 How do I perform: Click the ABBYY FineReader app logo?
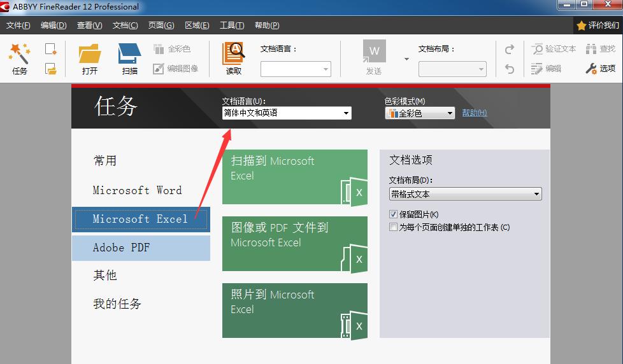click(4, 7)
